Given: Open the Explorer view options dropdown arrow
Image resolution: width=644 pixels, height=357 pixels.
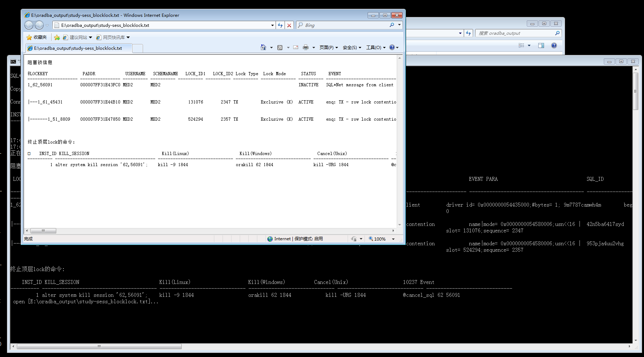Looking at the screenshot, I should (x=529, y=45).
